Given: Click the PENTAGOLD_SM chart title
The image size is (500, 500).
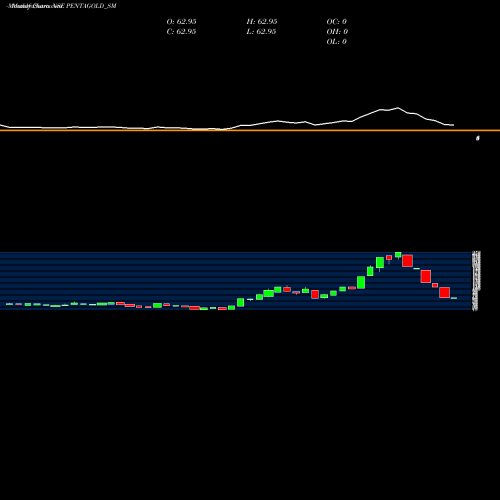Looking at the screenshot, I should [62, 6].
